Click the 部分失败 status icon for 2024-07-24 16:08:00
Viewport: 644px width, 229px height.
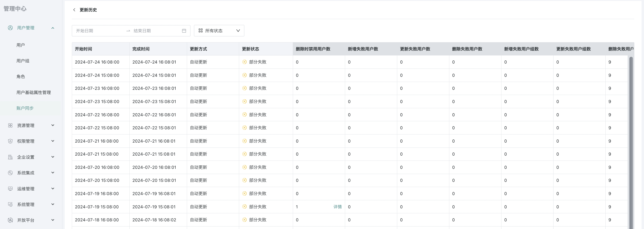(x=245, y=62)
